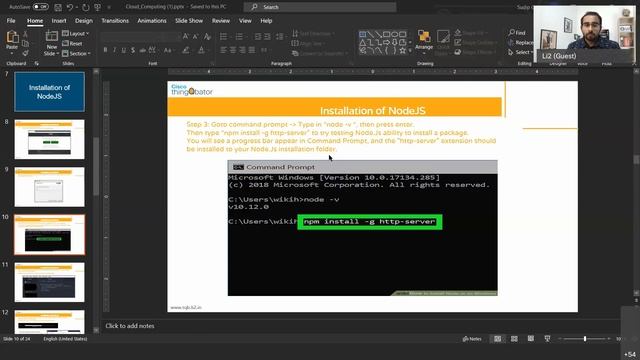
Task: Go to the Transitions tab
Action: [115, 20]
